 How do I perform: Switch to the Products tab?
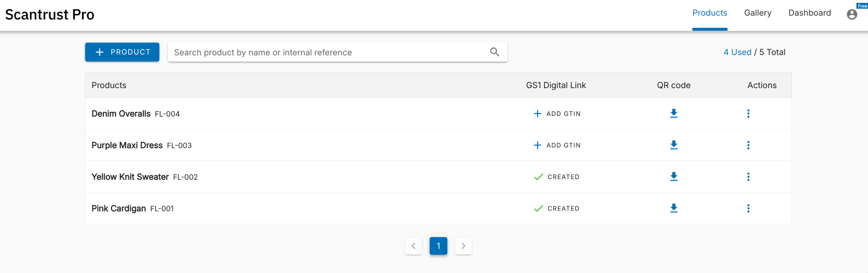[x=709, y=13]
